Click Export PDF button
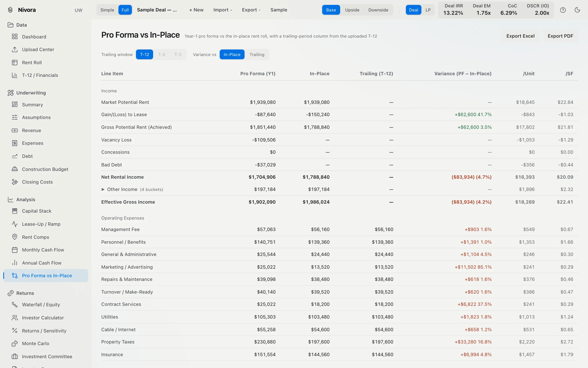 (x=560, y=36)
